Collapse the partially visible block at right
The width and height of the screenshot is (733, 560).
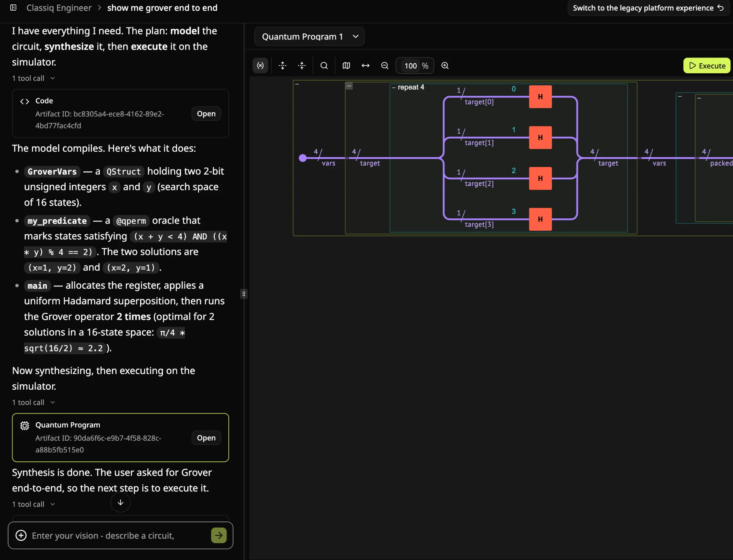coord(680,96)
